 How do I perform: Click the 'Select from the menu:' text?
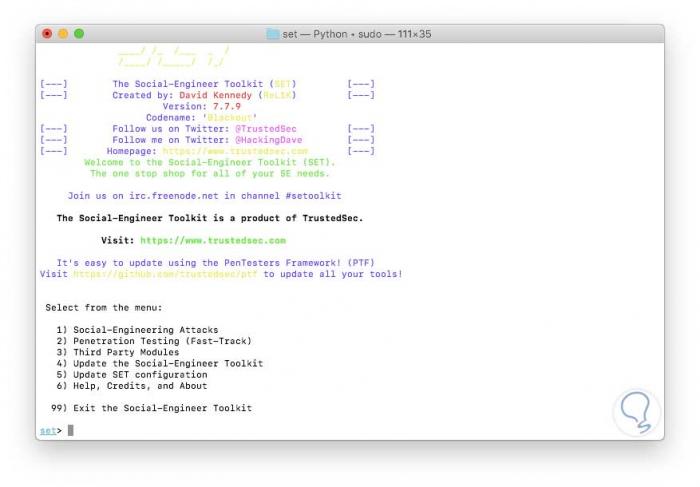[104, 308]
